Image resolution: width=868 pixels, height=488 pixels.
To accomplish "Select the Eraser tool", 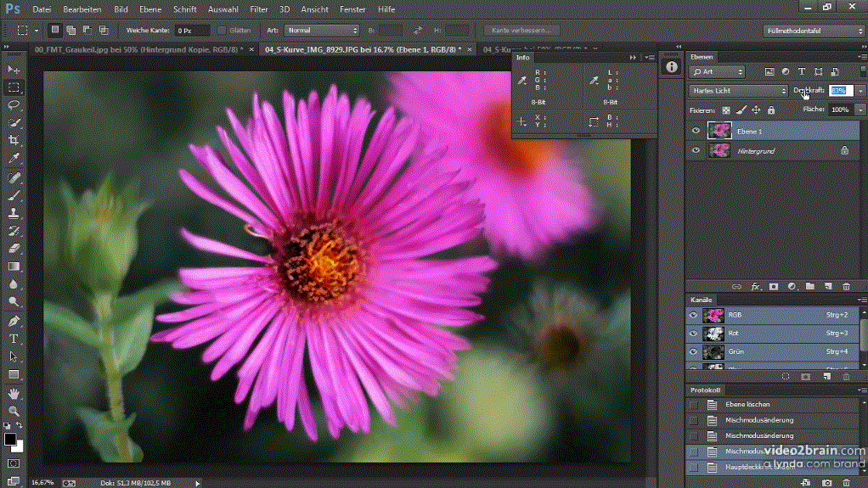I will pos(14,249).
